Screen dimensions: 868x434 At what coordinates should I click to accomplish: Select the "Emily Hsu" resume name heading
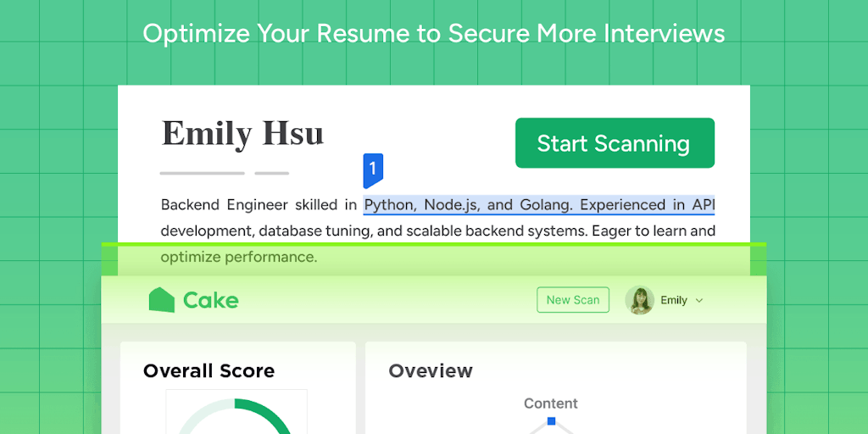pyautogui.click(x=242, y=134)
